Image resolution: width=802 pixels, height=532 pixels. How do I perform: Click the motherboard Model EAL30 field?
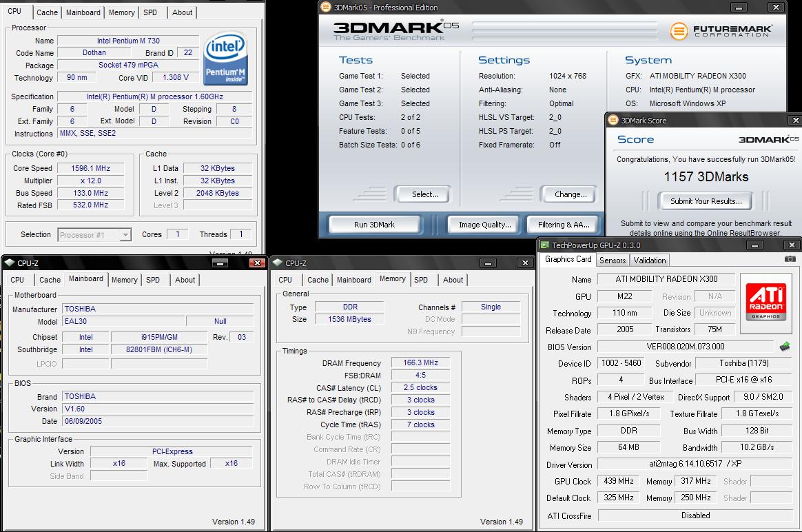[123, 321]
